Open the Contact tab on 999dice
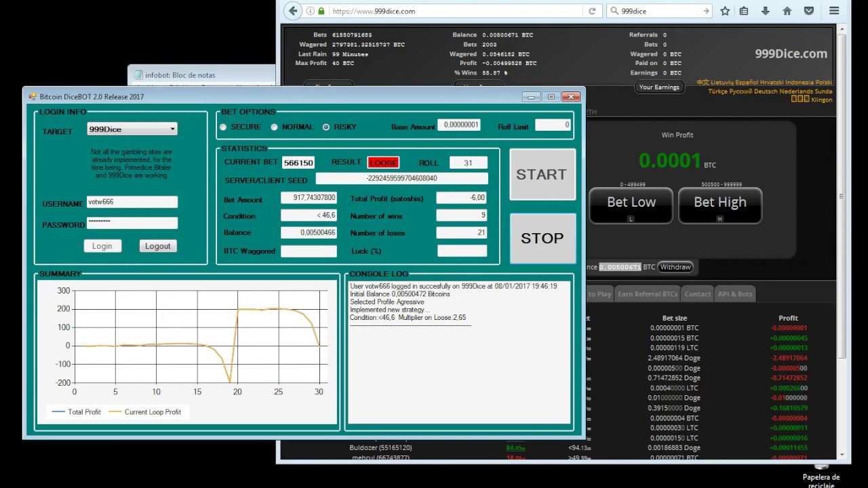 [697, 294]
